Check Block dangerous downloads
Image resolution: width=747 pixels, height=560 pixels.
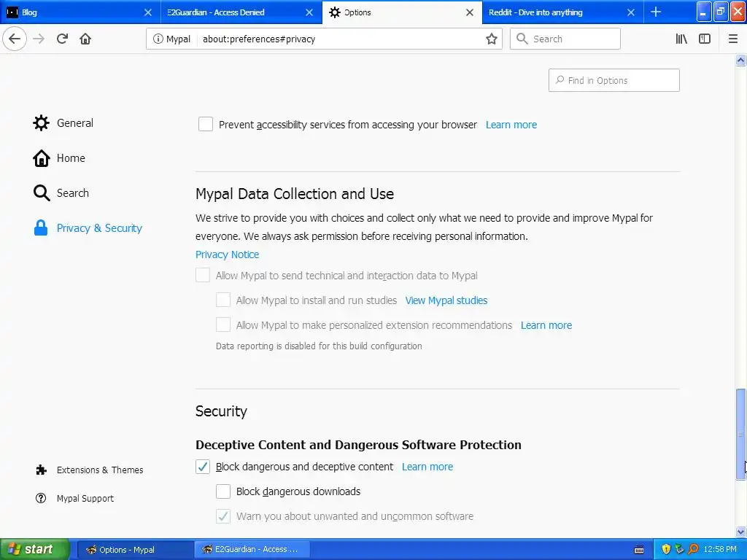223,491
